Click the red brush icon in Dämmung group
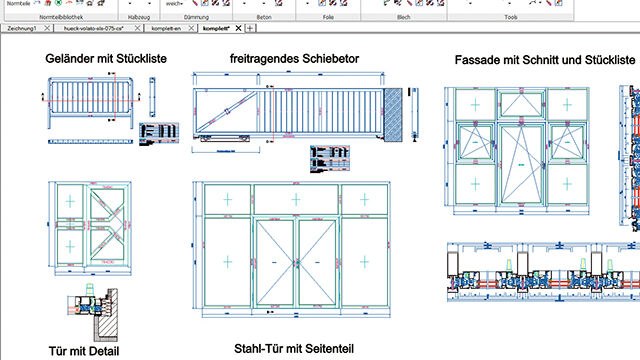Screen dimensions: 640x360 pyautogui.click(x=195, y=3)
